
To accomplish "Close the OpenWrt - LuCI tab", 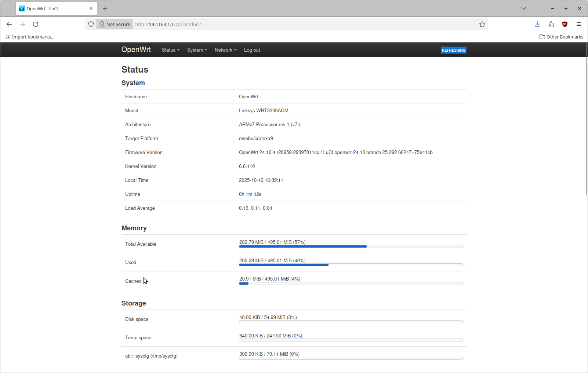I will coord(91,8).
